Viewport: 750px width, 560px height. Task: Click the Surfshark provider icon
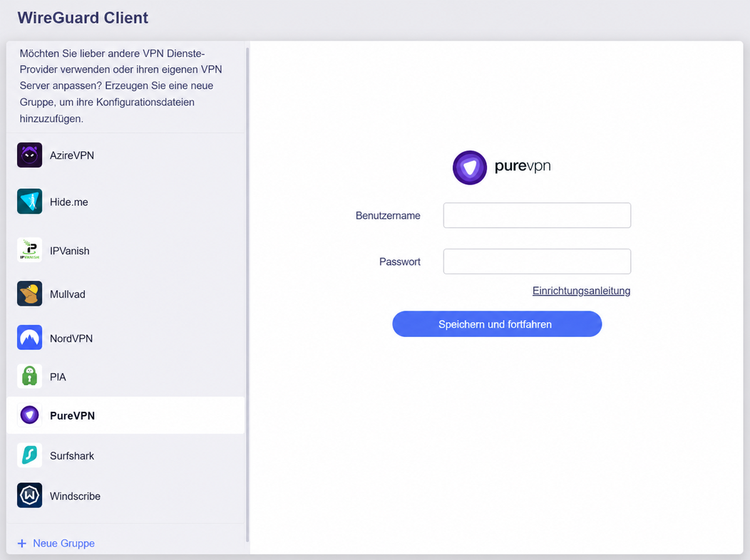30,455
